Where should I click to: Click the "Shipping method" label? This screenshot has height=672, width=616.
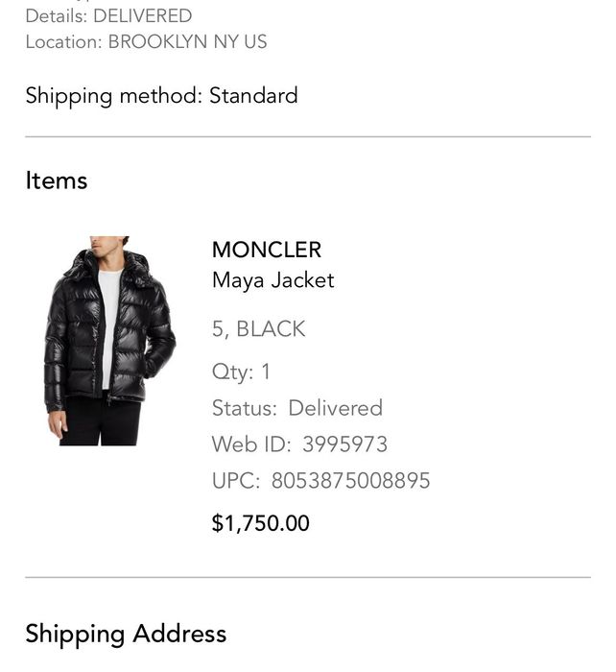pyautogui.click(x=113, y=96)
